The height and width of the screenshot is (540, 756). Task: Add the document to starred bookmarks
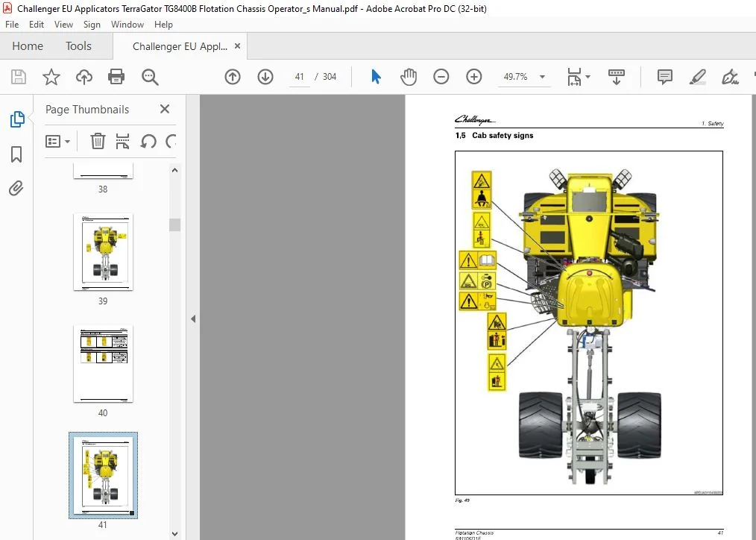(x=51, y=77)
